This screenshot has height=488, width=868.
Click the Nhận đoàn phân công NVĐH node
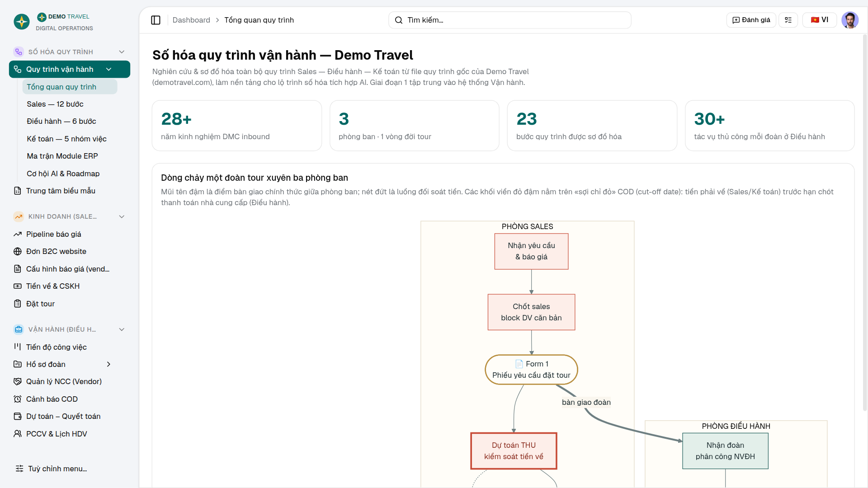pos(725,451)
